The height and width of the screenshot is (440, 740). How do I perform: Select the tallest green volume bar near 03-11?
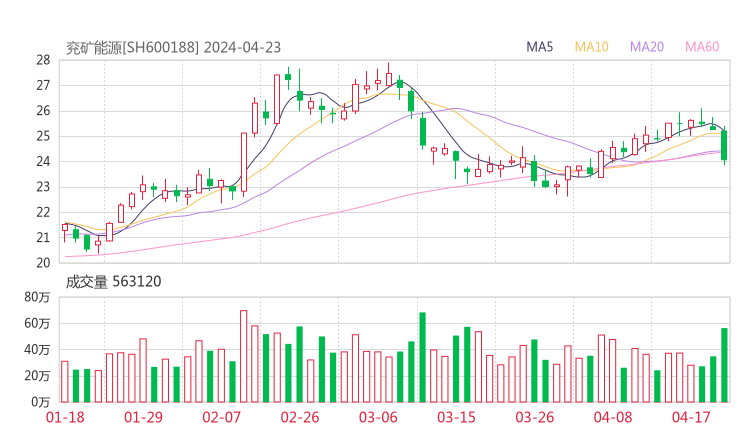click(x=422, y=357)
